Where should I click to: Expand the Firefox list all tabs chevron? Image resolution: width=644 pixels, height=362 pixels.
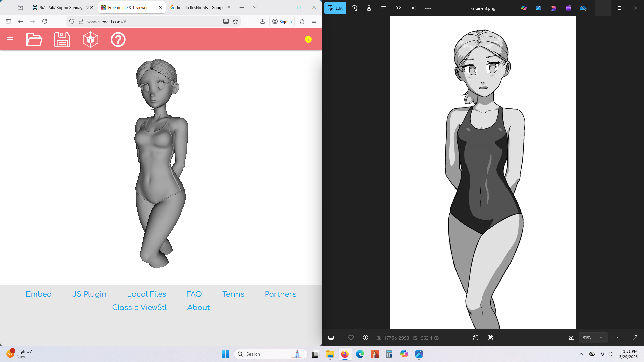(255, 7)
